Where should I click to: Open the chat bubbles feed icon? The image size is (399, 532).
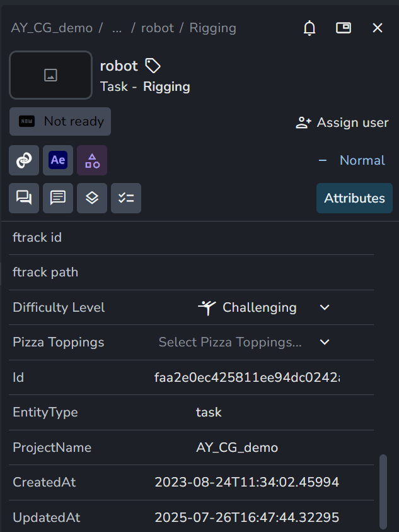pos(24,198)
